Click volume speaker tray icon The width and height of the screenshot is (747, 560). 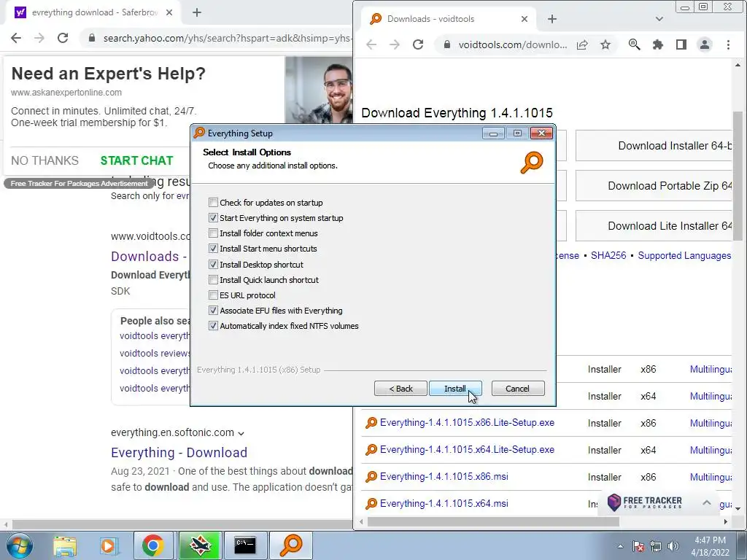point(673,546)
